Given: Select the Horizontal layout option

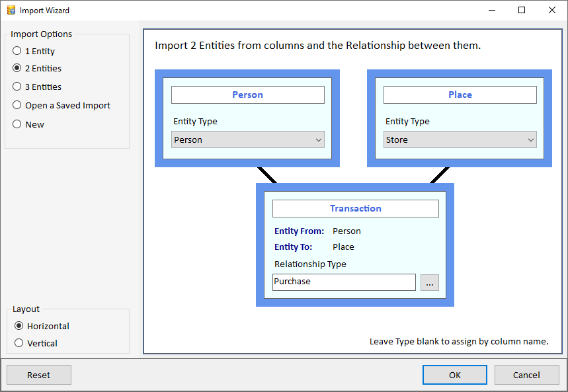Looking at the screenshot, I should pos(17,325).
